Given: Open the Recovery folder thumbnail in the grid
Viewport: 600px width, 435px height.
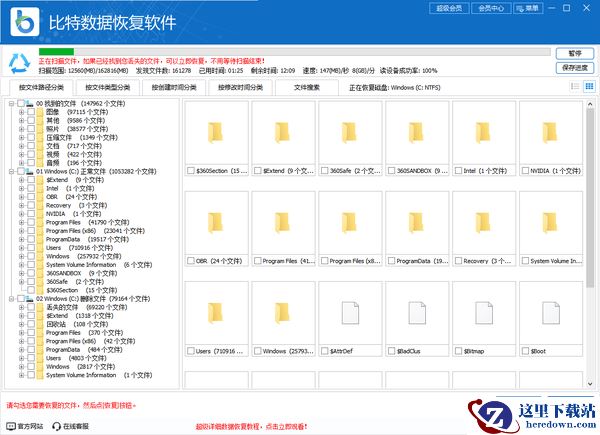Looking at the screenshot, I should 483,223.
